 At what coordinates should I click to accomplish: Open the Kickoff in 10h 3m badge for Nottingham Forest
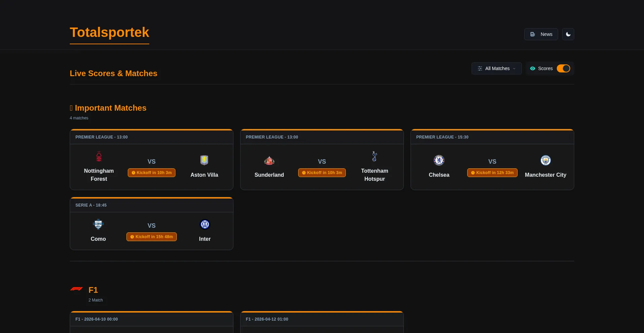pyautogui.click(x=152, y=173)
